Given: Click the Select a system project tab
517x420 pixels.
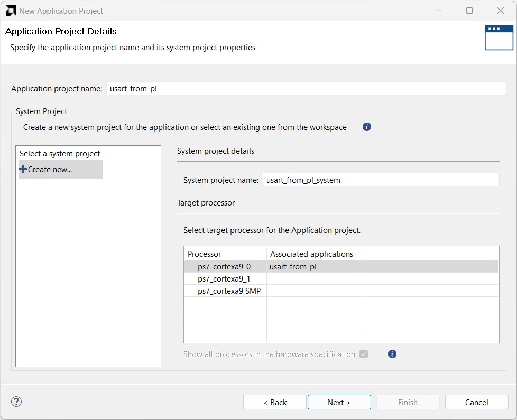Looking at the screenshot, I should (x=60, y=154).
